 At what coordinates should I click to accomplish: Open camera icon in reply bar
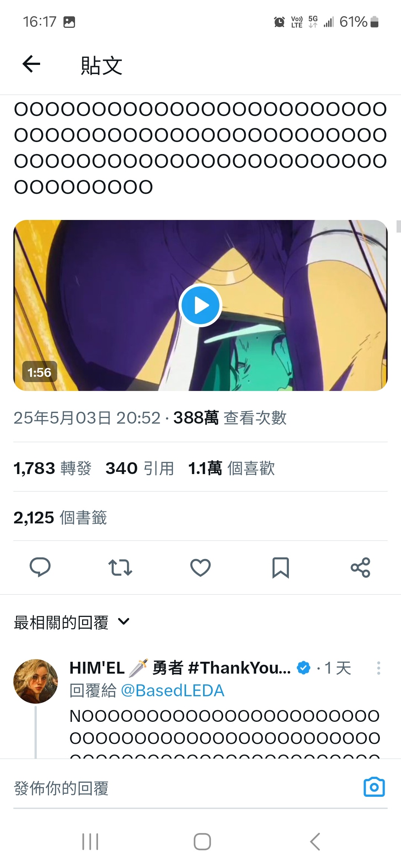(x=374, y=787)
